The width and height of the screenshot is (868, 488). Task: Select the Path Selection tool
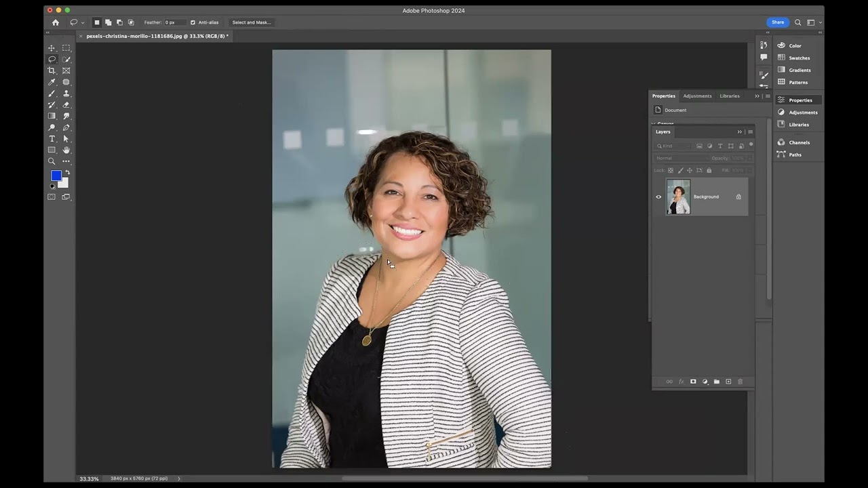[66, 139]
